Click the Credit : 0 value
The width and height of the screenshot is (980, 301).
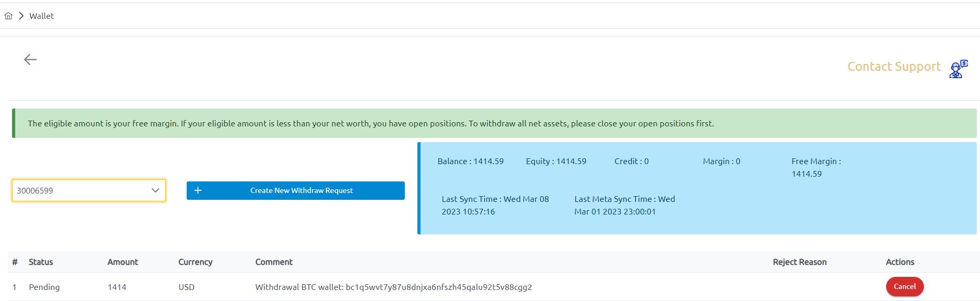click(x=631, y=161)
